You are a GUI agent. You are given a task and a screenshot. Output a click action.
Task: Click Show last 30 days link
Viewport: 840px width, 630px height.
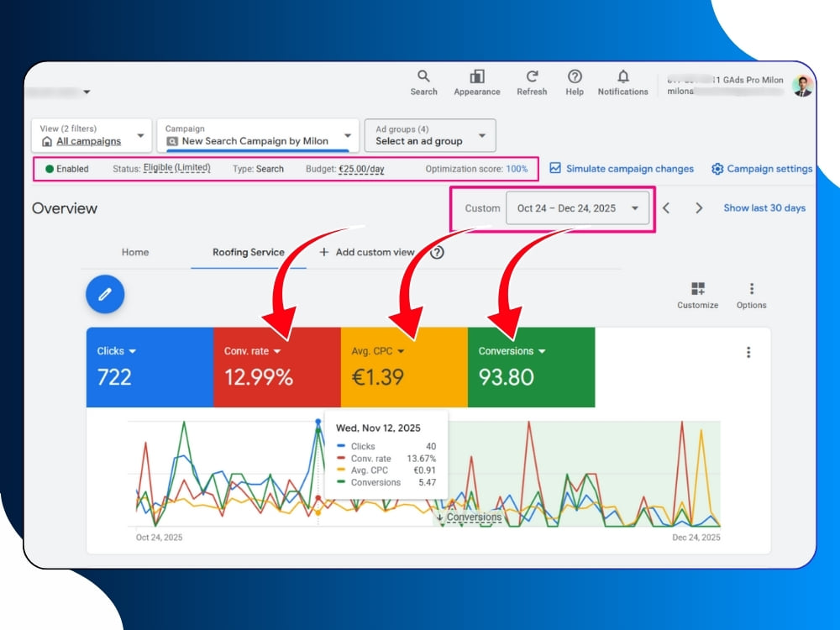[x=764, y=207]
